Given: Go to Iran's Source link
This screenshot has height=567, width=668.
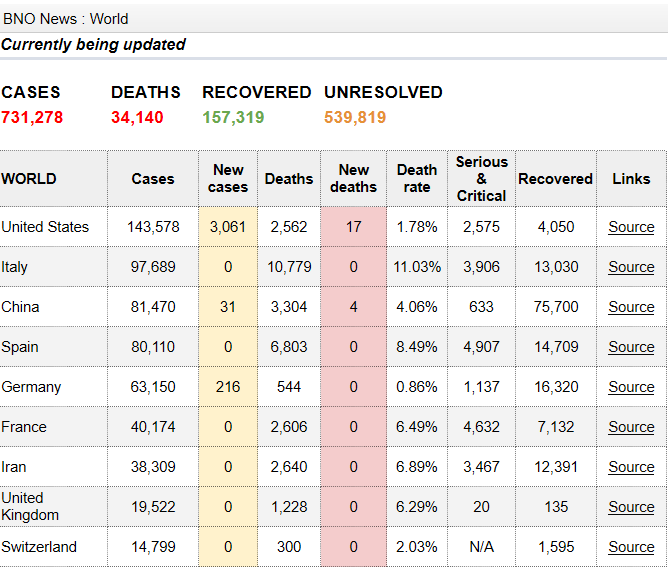Looking at the screenshot, I should point(631,467).
